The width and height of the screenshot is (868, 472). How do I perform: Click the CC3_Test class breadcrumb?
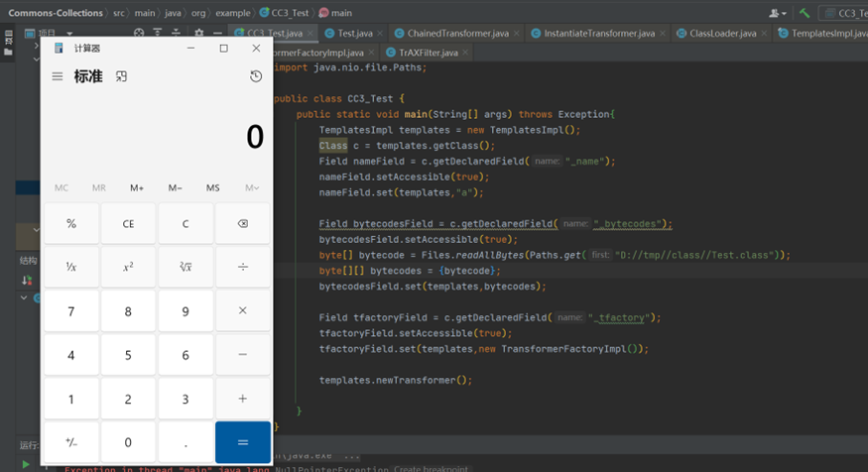[x=284, y=13]
